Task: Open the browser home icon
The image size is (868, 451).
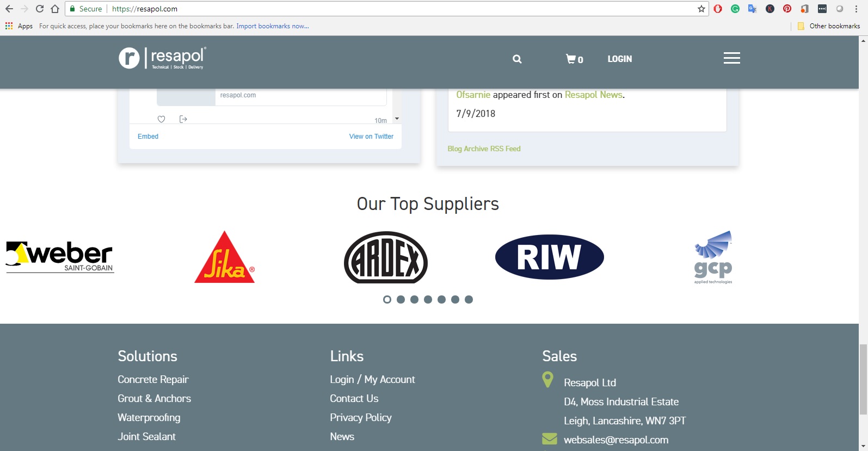Action: click(55, 9)
